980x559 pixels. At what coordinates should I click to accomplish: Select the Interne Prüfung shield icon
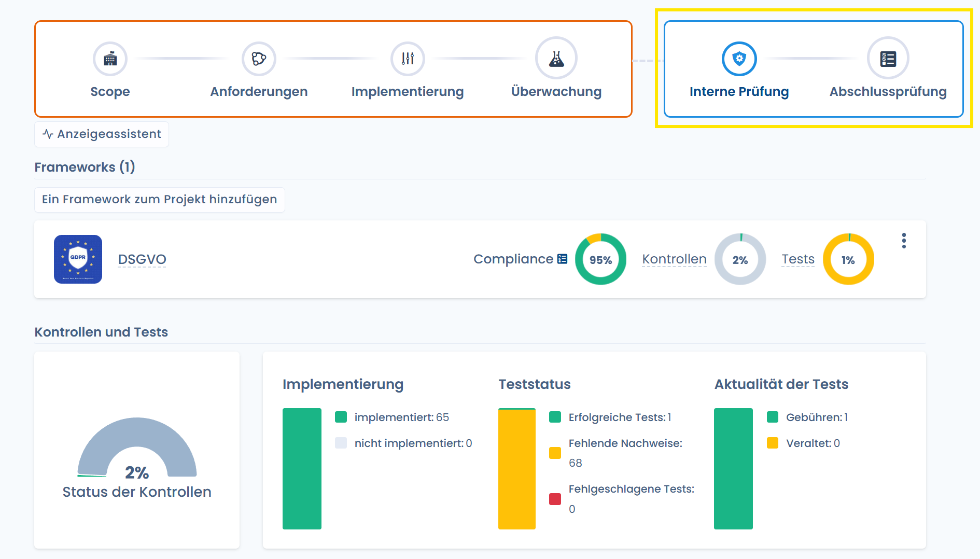pyautogui.click(x=739, y=59)
